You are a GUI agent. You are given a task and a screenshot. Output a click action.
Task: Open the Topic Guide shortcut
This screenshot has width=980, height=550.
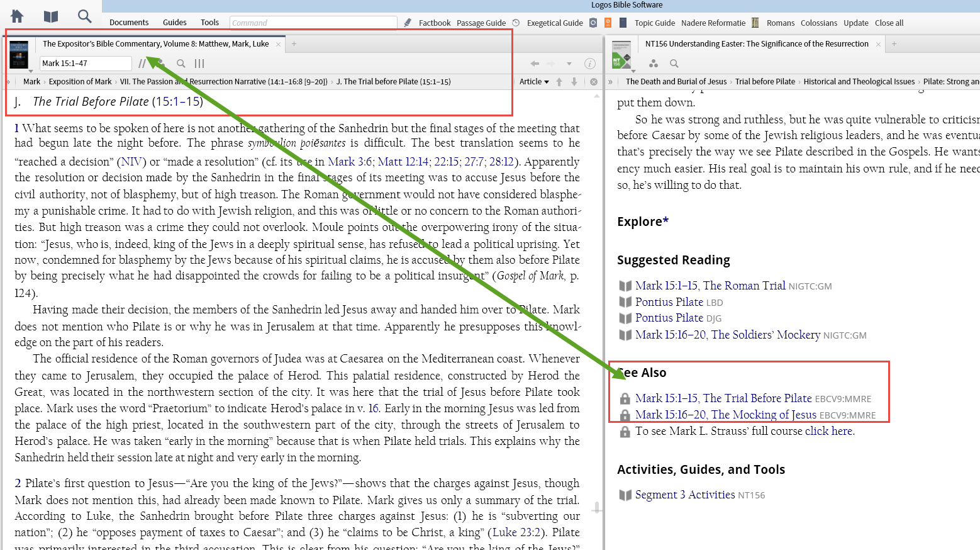655,23
